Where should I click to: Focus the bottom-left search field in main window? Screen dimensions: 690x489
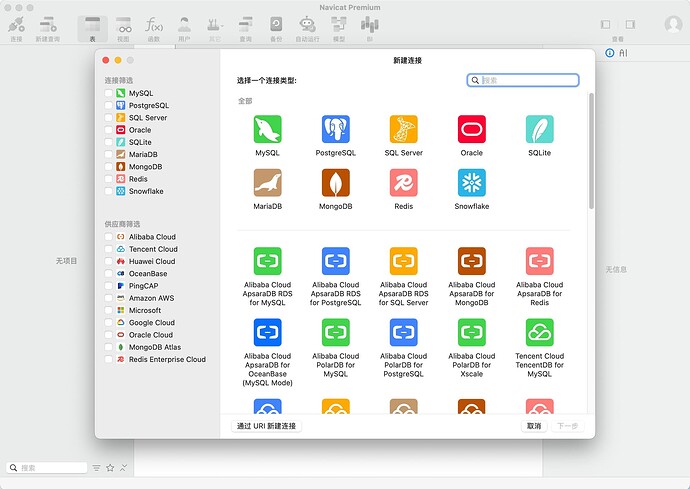point(47,467)
